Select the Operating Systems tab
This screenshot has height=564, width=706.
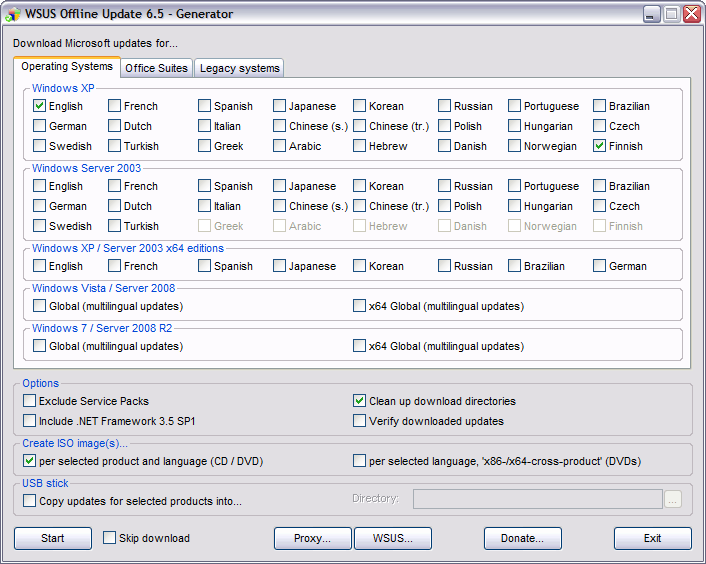coord(67,67)
